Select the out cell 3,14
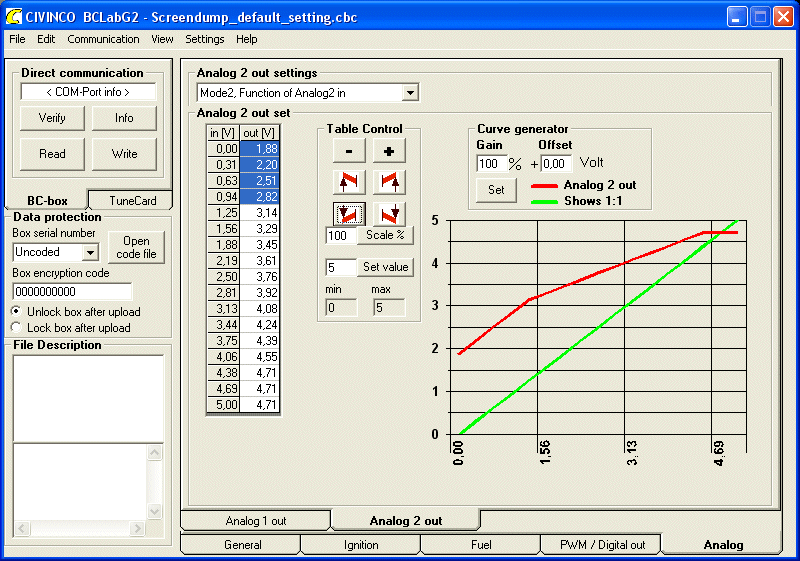Screen dimensions: 800x561 pyautogui.click(x=260, y=213)
